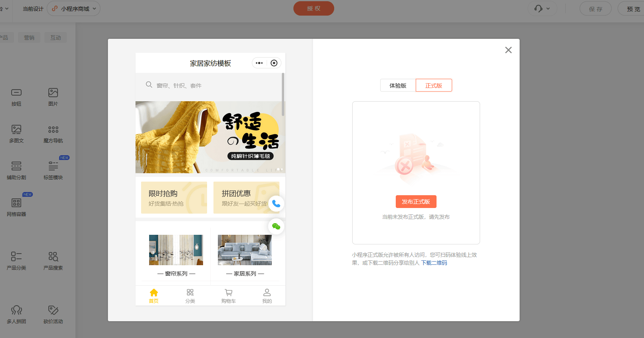Click the phone preview vertical scrollbar

(283, 94)
